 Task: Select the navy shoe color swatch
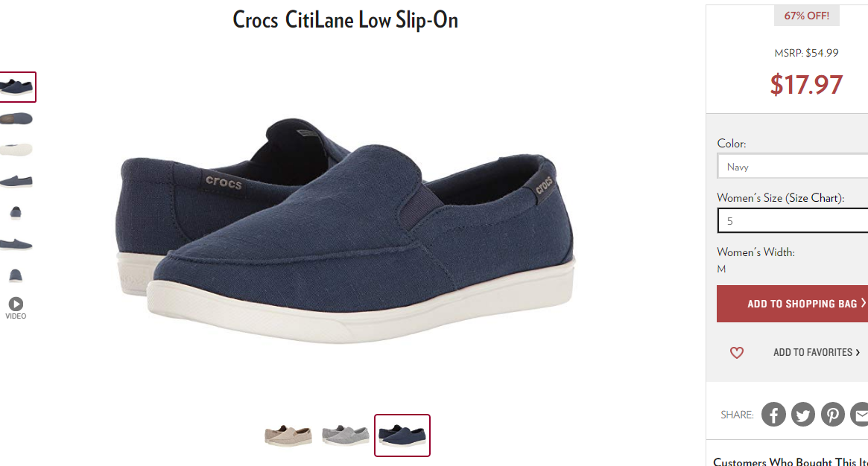[402, 435]
